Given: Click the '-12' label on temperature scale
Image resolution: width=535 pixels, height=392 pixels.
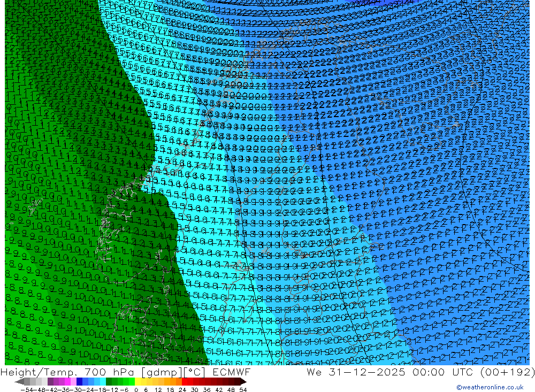Looking at the screenshot, I should (112, 390).
